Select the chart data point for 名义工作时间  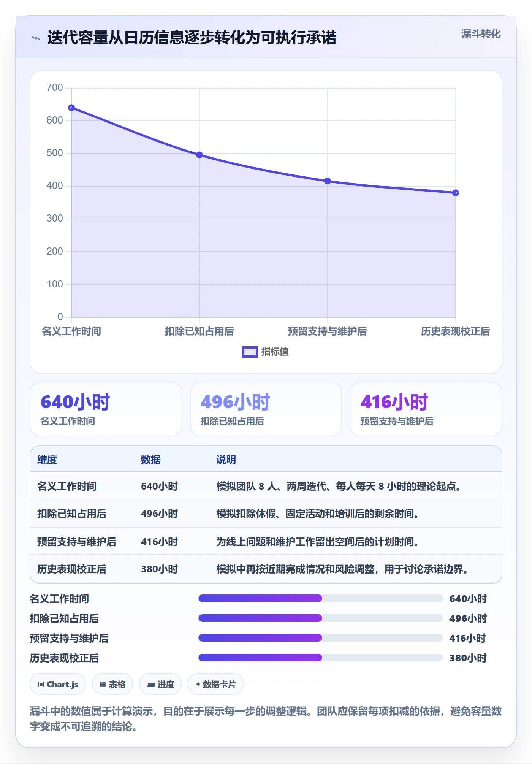[x=71, y=108]
